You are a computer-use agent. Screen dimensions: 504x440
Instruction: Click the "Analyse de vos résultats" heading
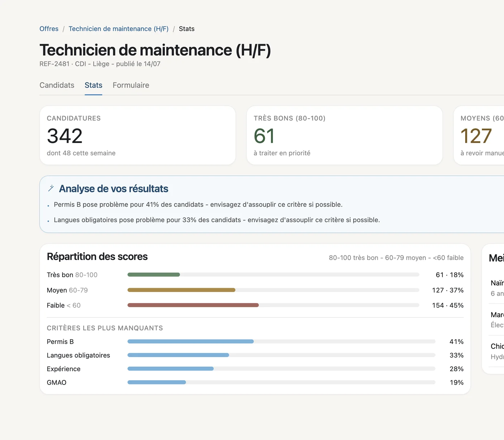(x=114, y=189)
